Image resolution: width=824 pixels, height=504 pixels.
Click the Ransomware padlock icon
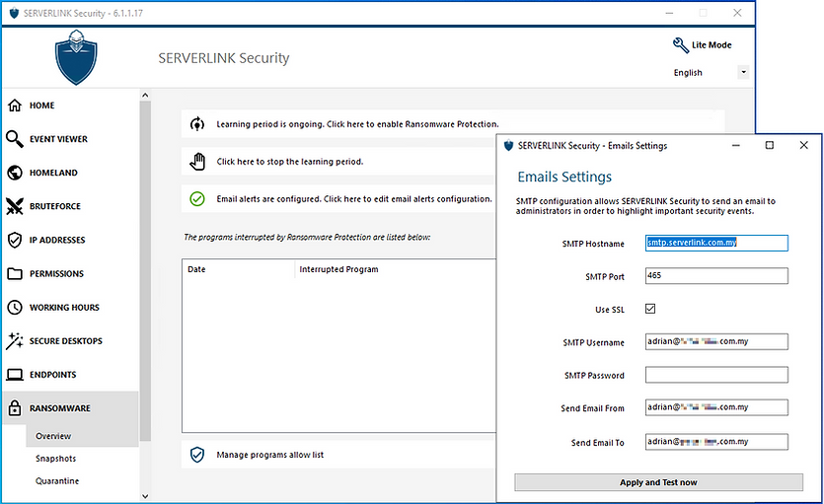15,408
